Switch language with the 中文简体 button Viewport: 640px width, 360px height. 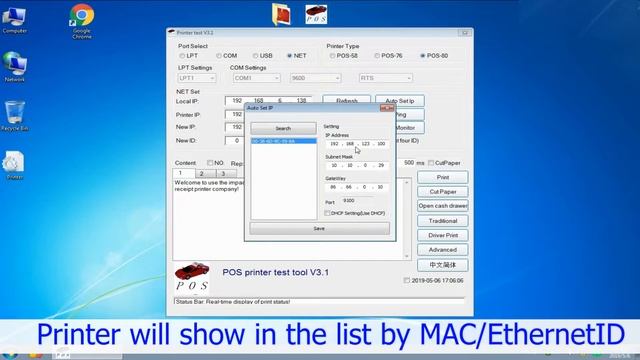click(442, 265)
